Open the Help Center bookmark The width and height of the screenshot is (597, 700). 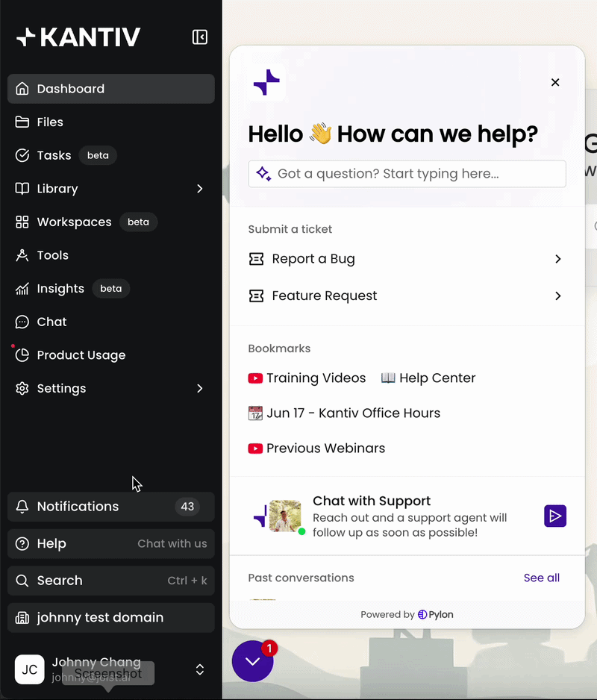(x=428, y=378)
